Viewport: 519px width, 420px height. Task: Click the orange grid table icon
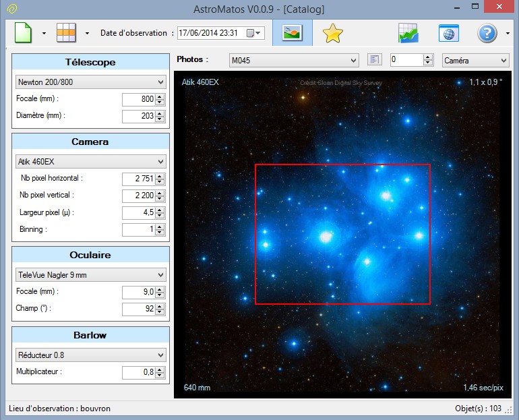coord(66,32)
